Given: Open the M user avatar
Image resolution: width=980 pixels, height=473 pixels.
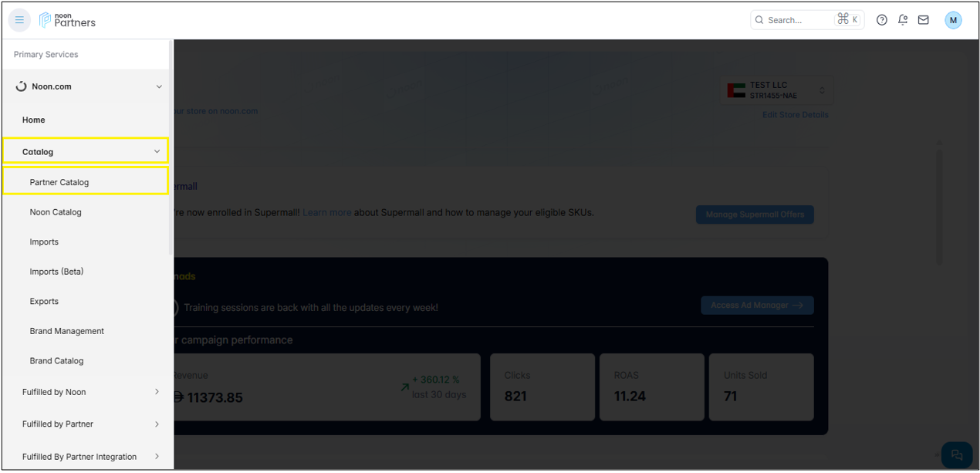Looking at the screenshot, I should coord(953,20).
